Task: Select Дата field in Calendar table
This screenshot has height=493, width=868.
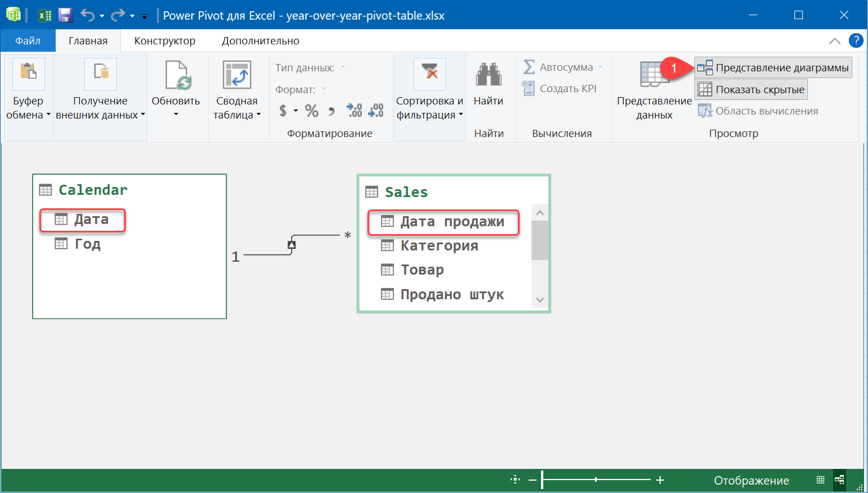Action: 83,220
